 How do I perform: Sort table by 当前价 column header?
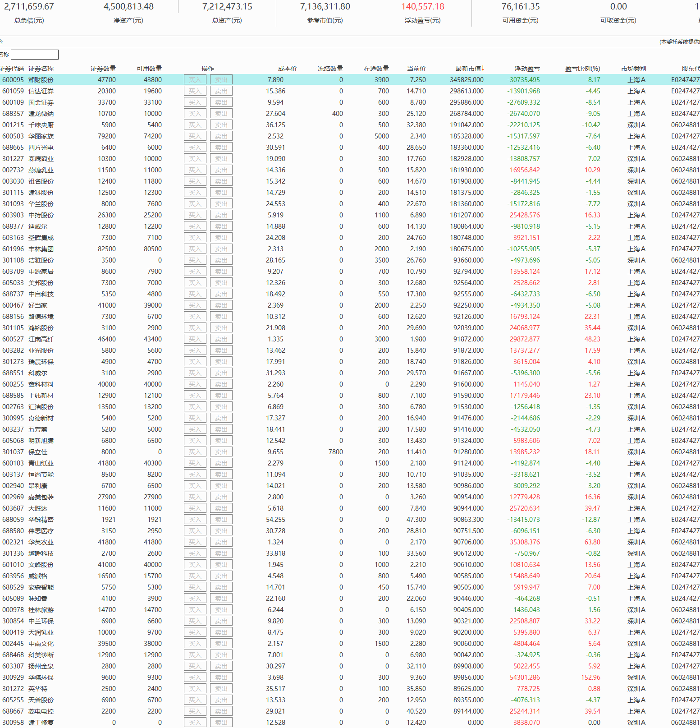click(x=416, y=69)
